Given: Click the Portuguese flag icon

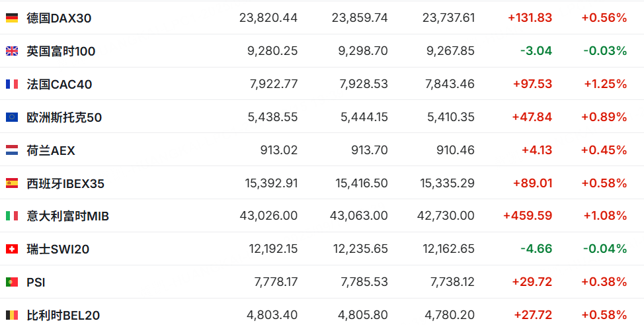Looking at the screenshot, I should click(x=12, y=282).
